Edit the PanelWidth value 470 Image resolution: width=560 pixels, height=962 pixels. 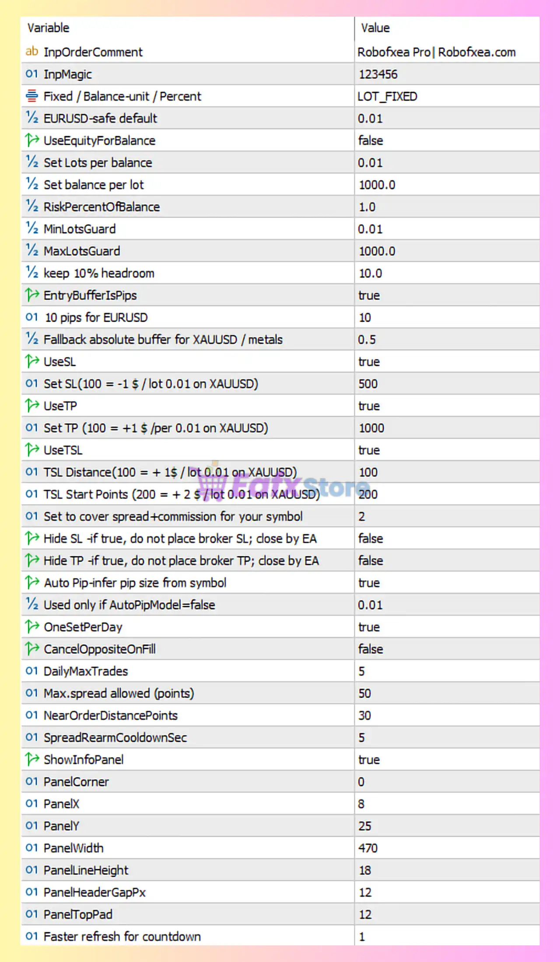[368, 848]
